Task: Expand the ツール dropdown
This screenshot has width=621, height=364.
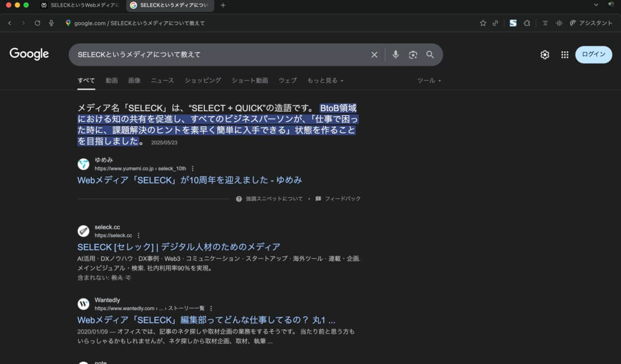Action: 430,81
